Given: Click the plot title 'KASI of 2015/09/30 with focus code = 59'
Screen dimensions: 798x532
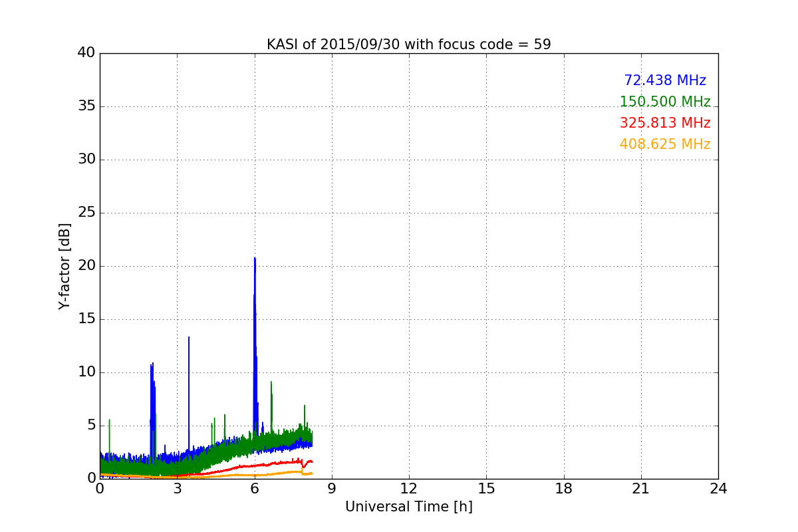Looking at the screenshot, I should click(x=409, y=45).
